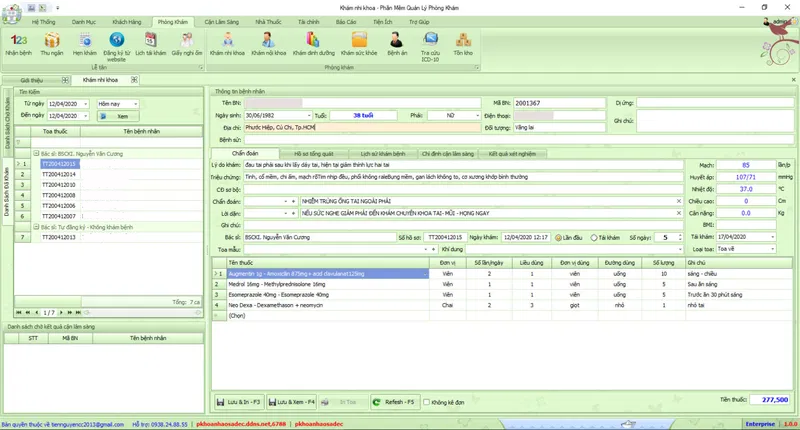Open Khám sức khỏe folder icon
Viewport: 800px width, 430px height.
(x=361, y=43)
